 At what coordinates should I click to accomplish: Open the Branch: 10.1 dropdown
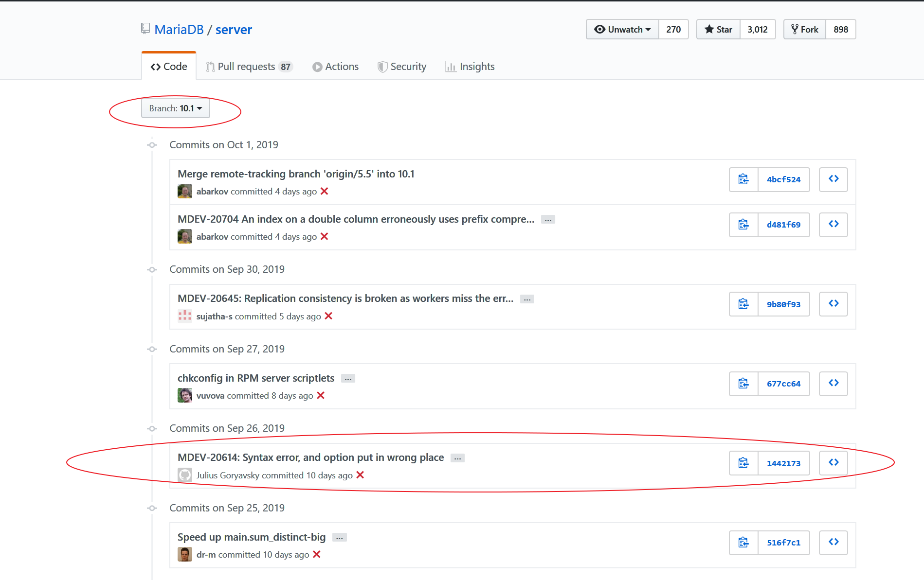(175, 108)
